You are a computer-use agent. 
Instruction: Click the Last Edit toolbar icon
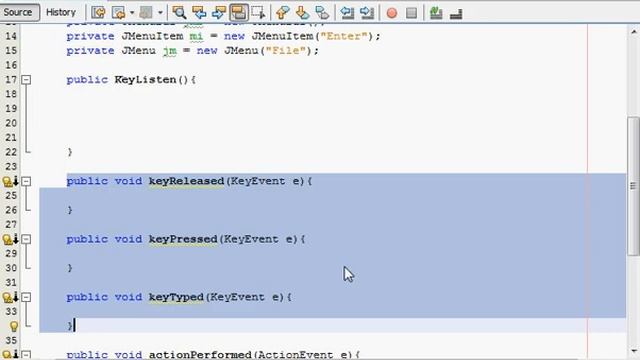(x=98, y=13)
